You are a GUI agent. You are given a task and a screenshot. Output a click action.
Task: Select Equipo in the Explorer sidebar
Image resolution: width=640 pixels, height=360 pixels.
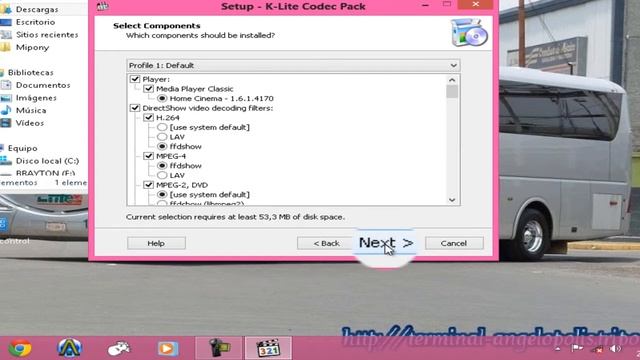[22, 148]
